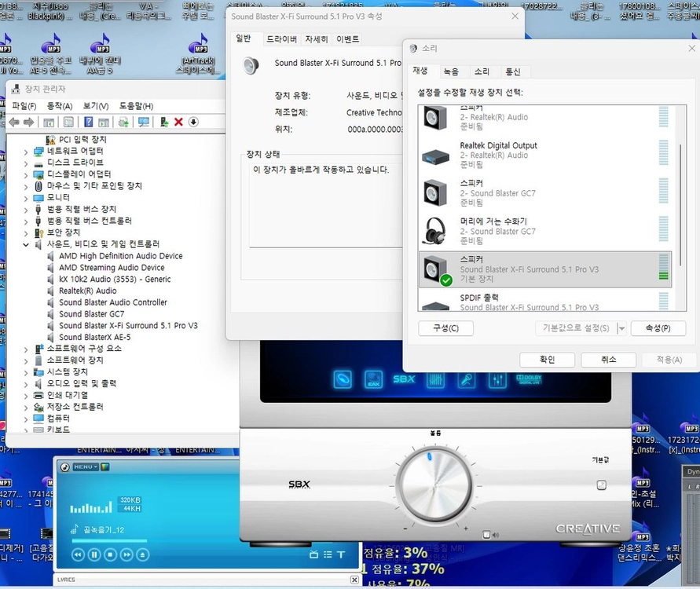Click scan for hardware changes monitor icon
Viewport: 700px width, 589px height.
144,122
